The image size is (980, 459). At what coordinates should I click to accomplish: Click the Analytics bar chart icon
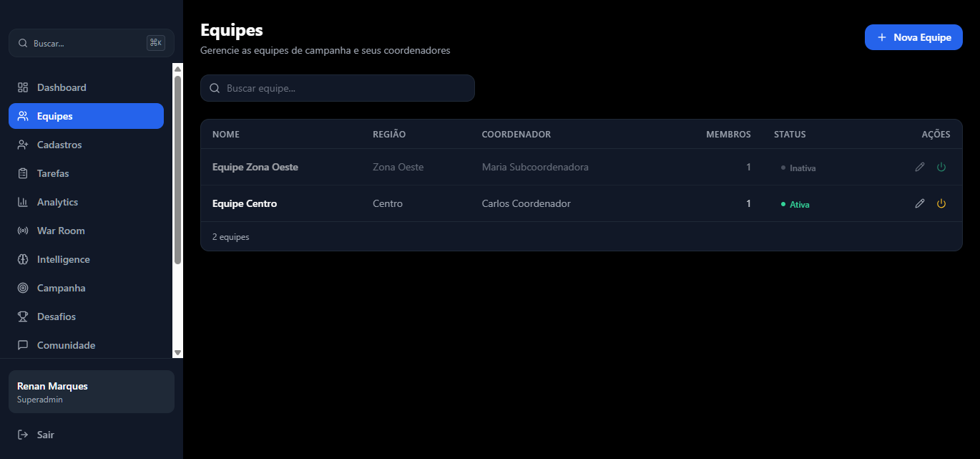tap(23, 202)
